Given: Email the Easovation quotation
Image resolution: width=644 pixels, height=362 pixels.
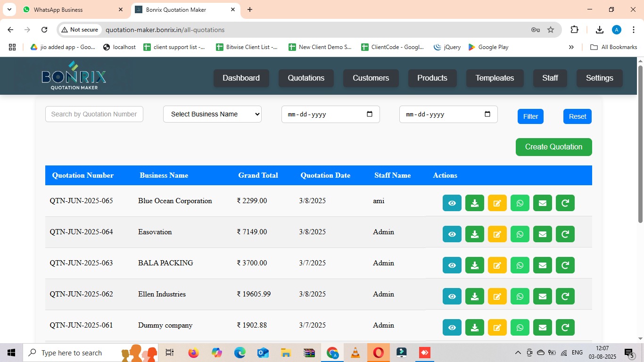Looking at the screenshot, I should [x=543, y=234].
